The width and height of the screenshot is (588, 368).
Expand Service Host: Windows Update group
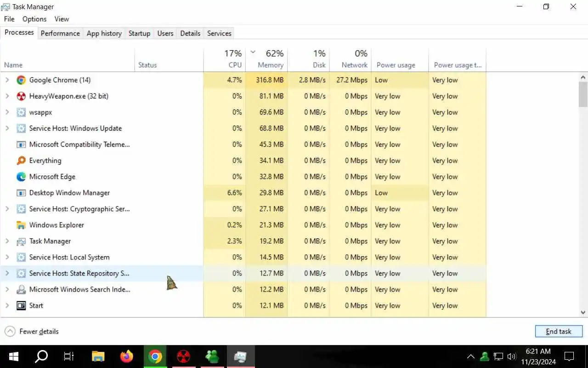coord(7,128)
